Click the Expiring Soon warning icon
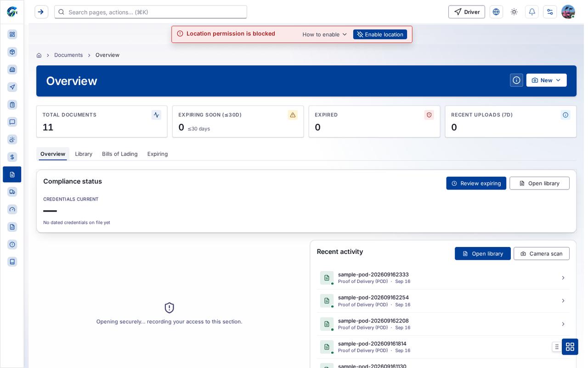588x368 pixels. (x=293, y=115)
